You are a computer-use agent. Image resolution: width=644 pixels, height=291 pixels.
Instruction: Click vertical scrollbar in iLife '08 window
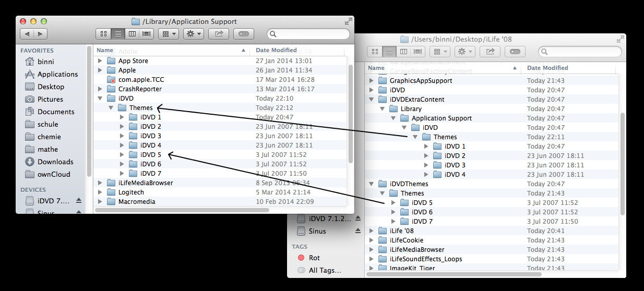coord(622,164)
